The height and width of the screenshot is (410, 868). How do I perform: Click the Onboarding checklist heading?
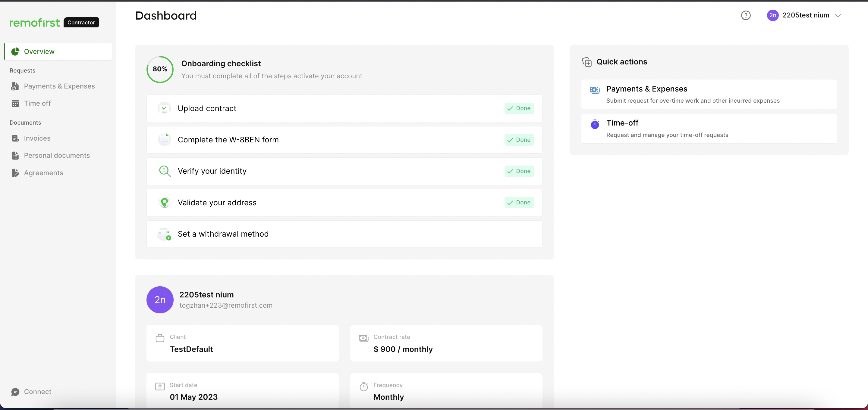pos(221,64)
